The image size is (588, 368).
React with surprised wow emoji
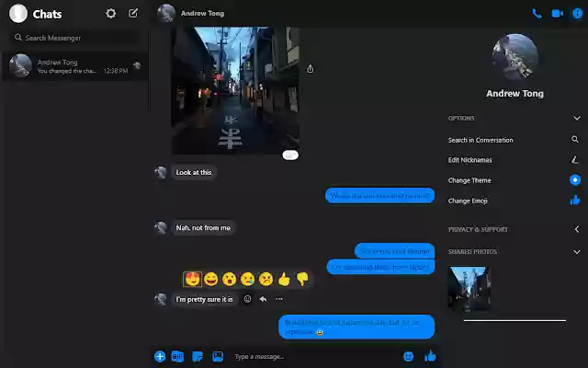pyautogui.click(x=229, y=280)
